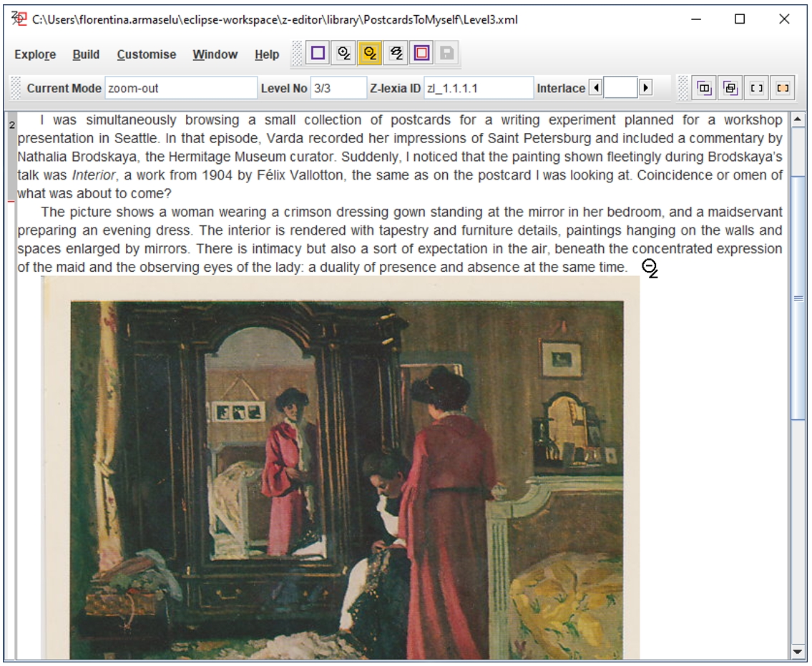This screenshot has height=666, width=812.
Task: Click the empty Interlace value field
Action: (620, 88)
